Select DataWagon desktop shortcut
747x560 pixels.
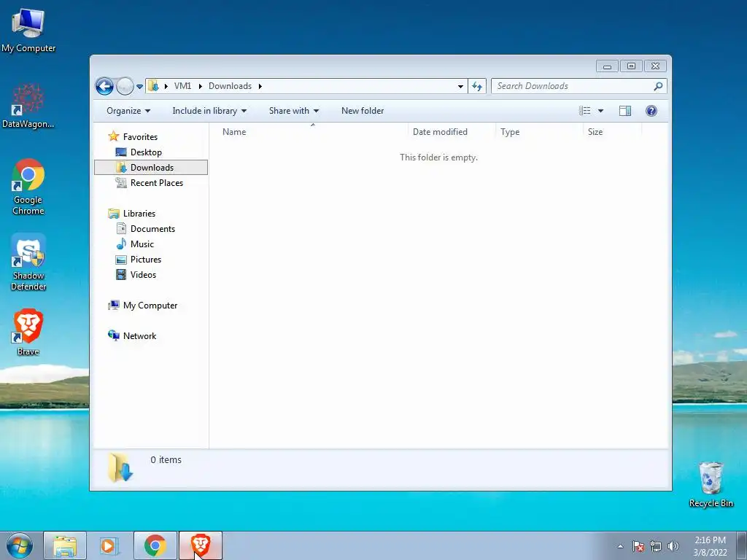[x=28, y=106]
